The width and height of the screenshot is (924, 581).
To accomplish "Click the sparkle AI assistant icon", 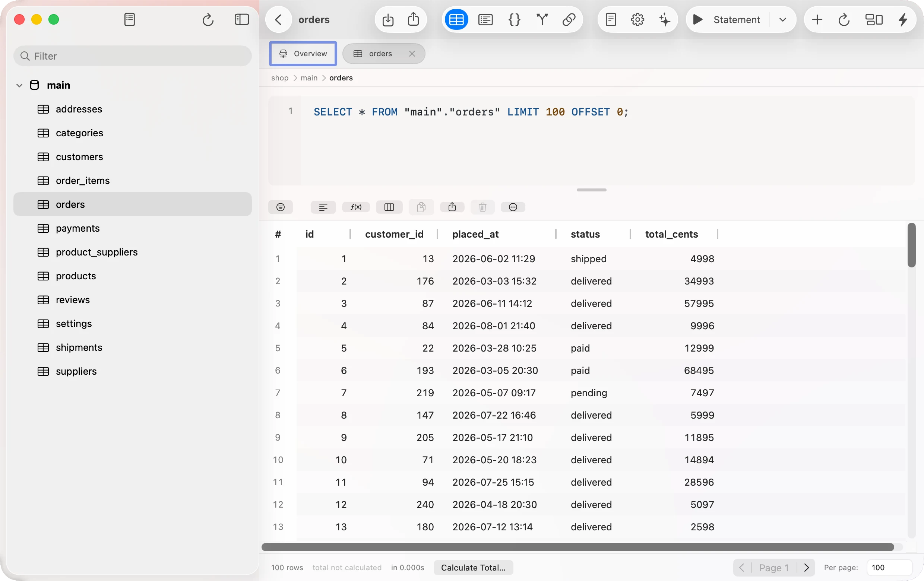I will 665,20.
